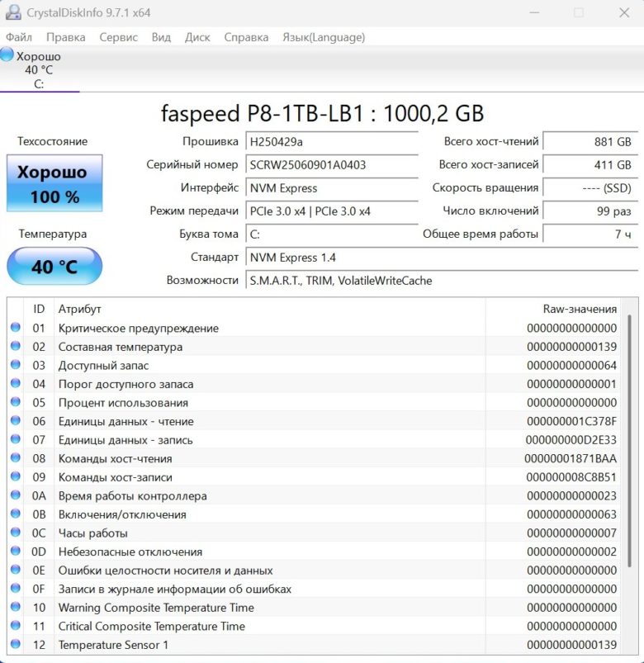The width and height of the screenshot is (644, 663).
Task: Open the Файл menu
Action: [19, 37]
